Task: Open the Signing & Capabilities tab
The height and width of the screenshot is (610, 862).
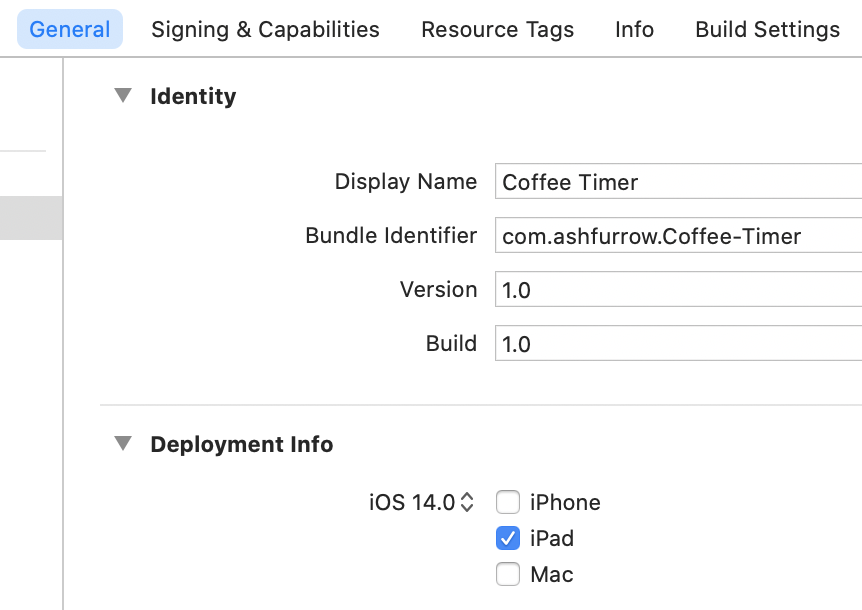Action: pos(265,30)
